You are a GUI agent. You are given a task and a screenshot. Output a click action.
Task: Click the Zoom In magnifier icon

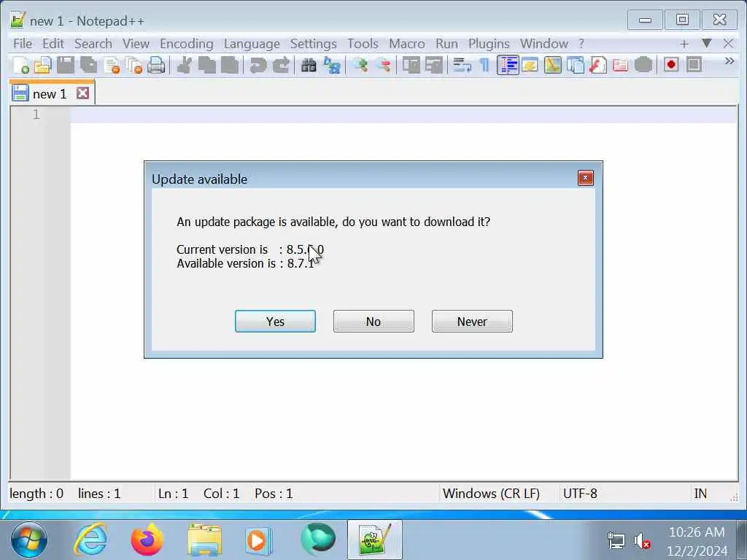click(360, 65)
